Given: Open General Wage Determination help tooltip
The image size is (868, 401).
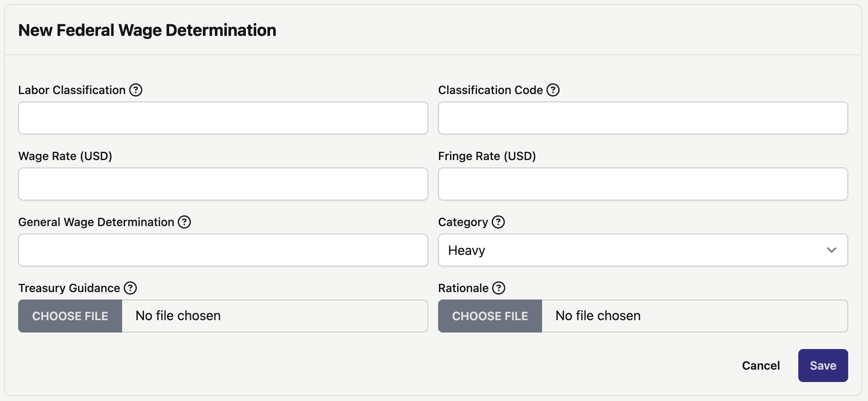Looking at the screenshot, I should [x=184, y=222].
